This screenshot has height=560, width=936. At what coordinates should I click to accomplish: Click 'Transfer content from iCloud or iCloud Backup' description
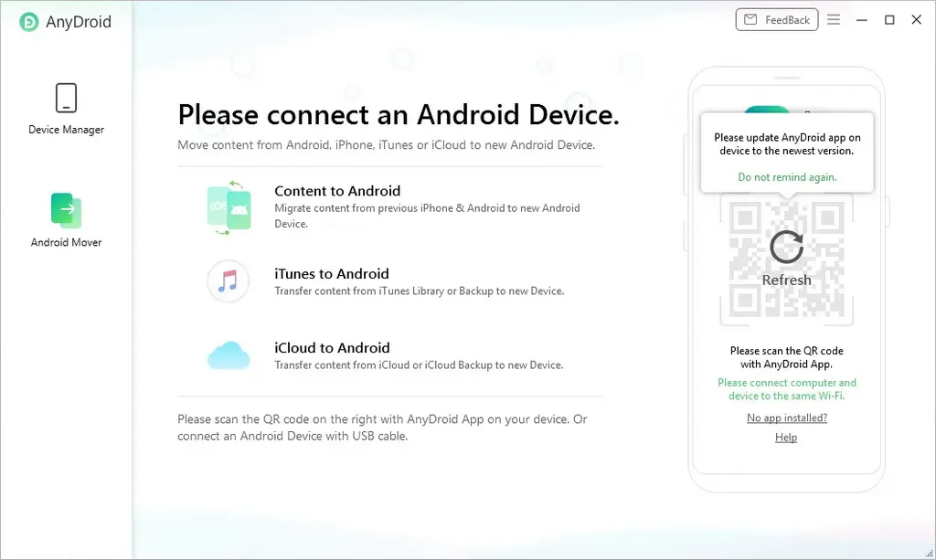(419, 365)
